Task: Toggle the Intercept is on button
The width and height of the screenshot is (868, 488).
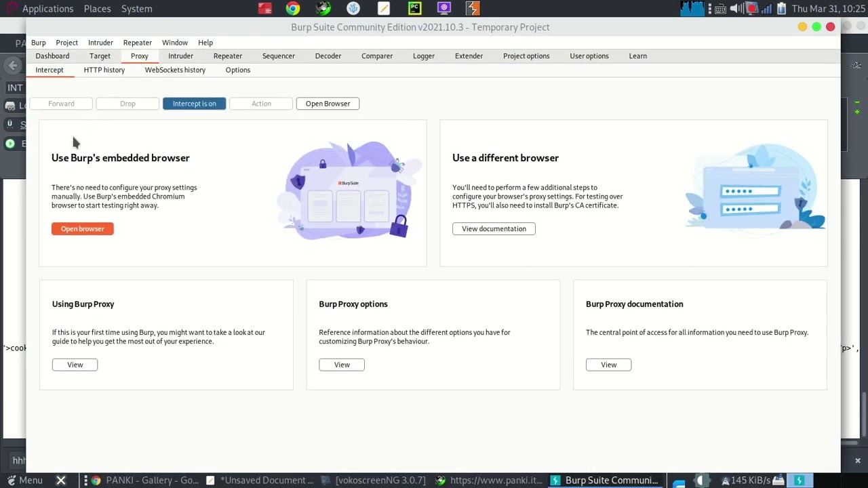Action: (195, 104)
